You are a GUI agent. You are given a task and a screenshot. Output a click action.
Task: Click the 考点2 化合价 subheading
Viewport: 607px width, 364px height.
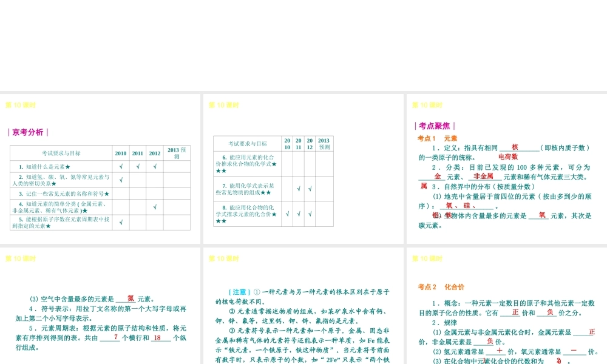[x=441, y=286]
